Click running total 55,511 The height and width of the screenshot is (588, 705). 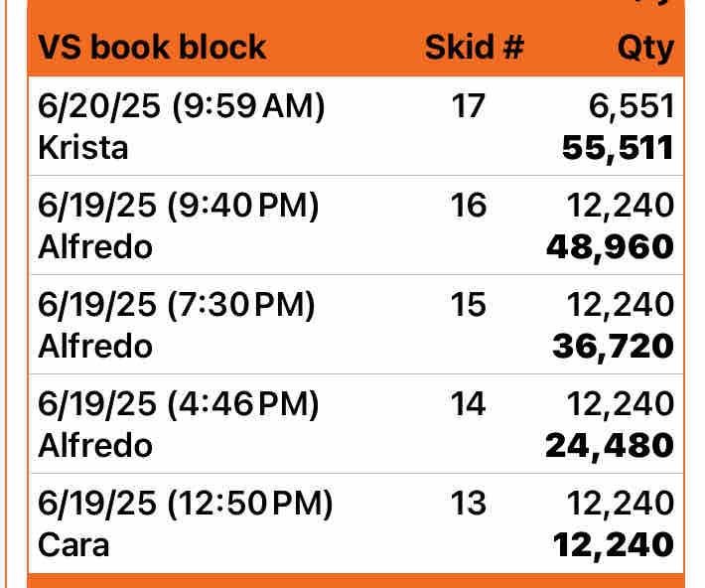[618, 148]
